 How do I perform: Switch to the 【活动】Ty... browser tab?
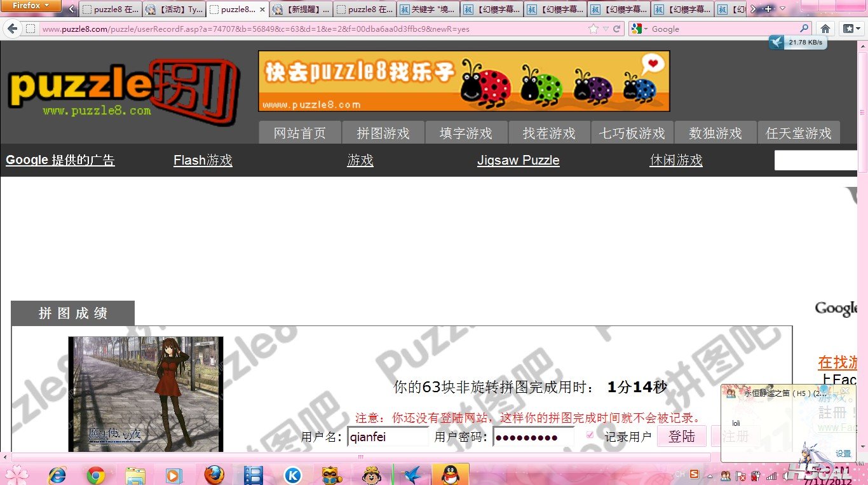[x=174, y=10]
